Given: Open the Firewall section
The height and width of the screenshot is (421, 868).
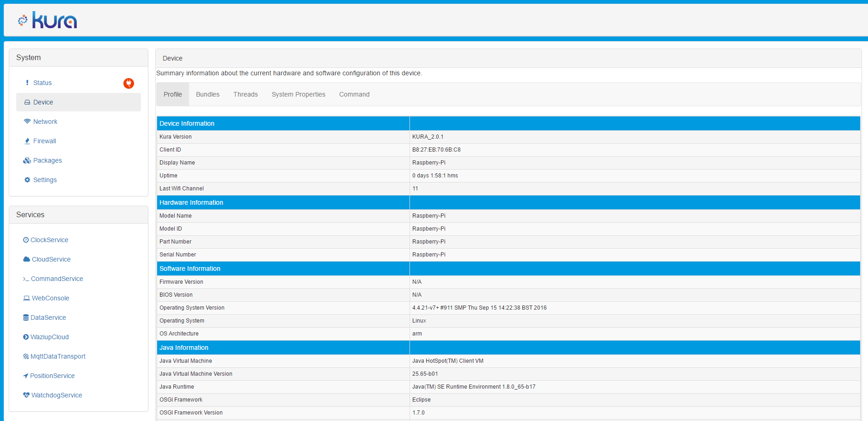Looking at the screenshot, I should [x=44, y=141].
